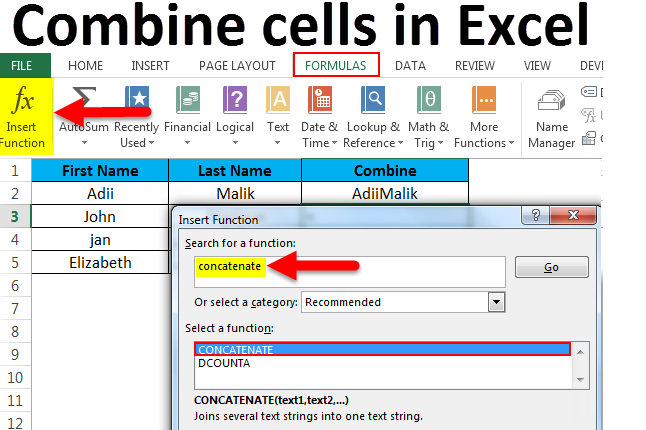
Task: Switch to the FORMULAS tab
Action: 336,65
